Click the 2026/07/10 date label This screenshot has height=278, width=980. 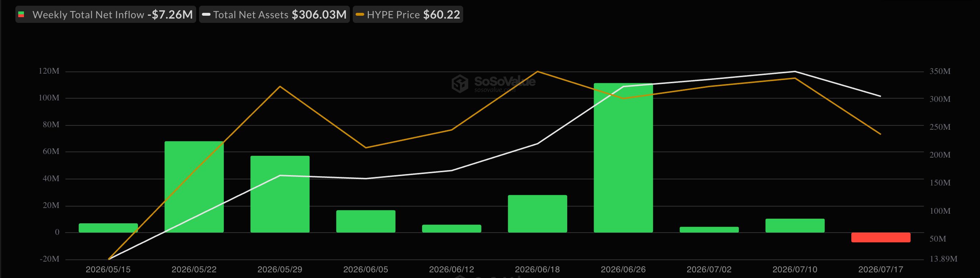(x=795, y=270)
